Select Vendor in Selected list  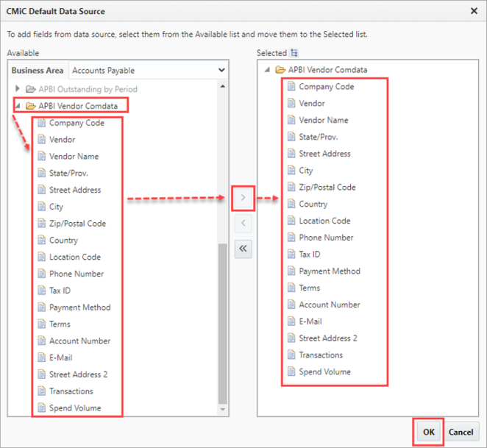click(306, 104)
